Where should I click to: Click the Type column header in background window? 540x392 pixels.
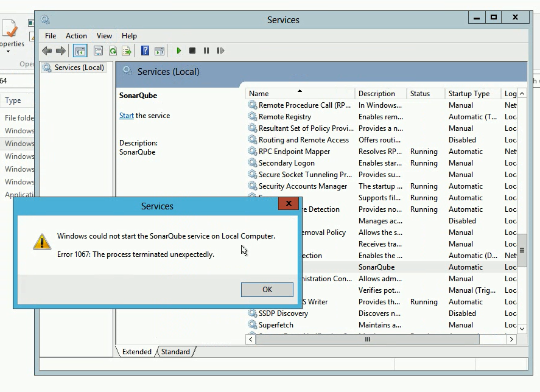[13, 100]
